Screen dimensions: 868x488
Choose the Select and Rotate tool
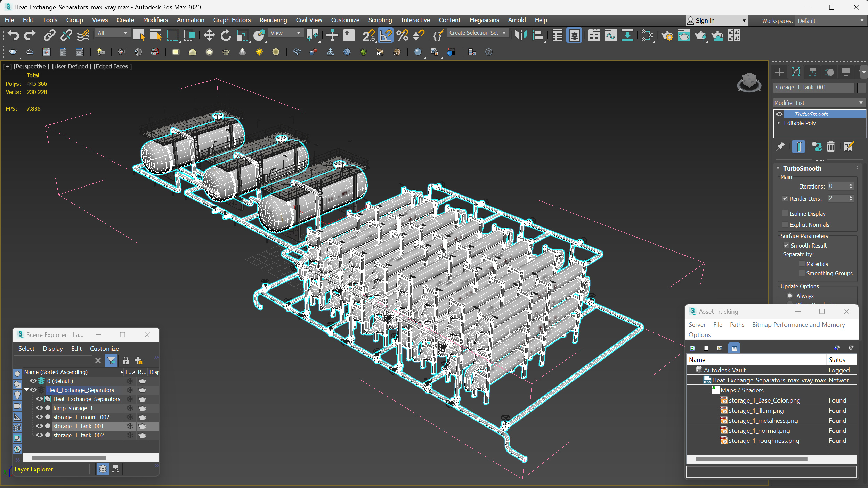pos(226,35)
